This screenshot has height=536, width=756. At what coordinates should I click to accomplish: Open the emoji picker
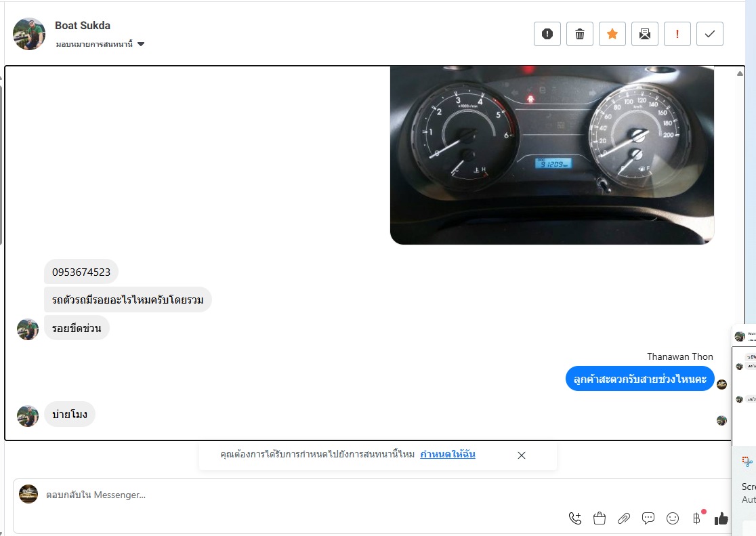673,518
